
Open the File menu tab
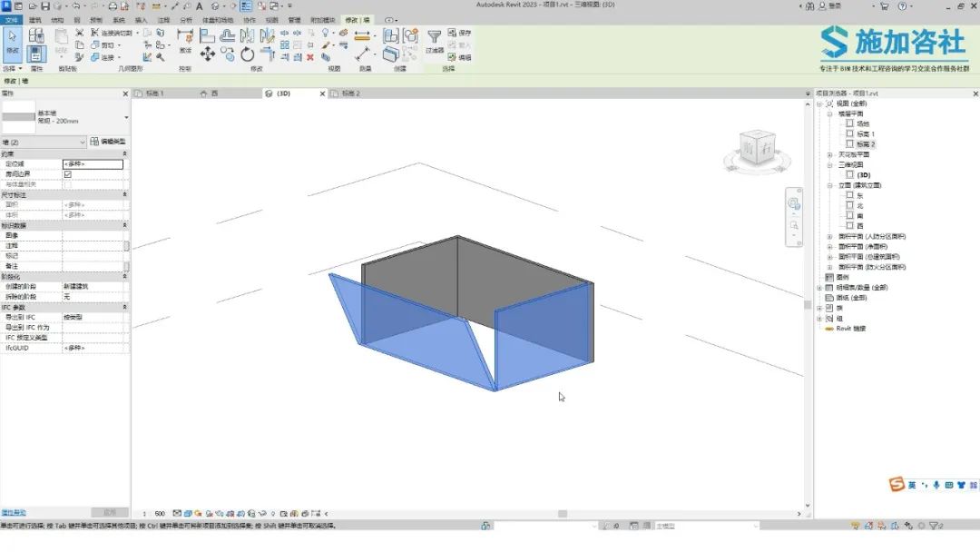(11, 19)
